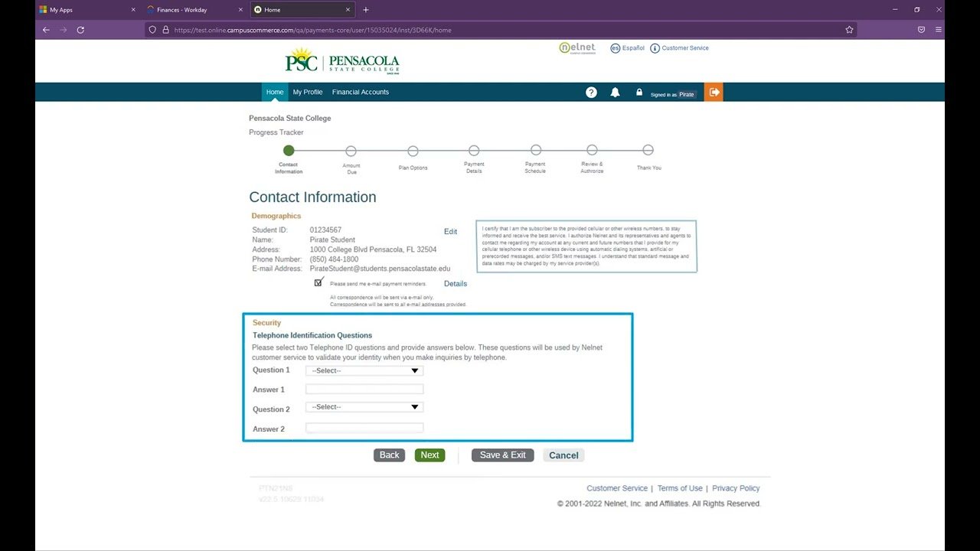
Task: Switch to the My Profile navigation item
Action: 307,92
